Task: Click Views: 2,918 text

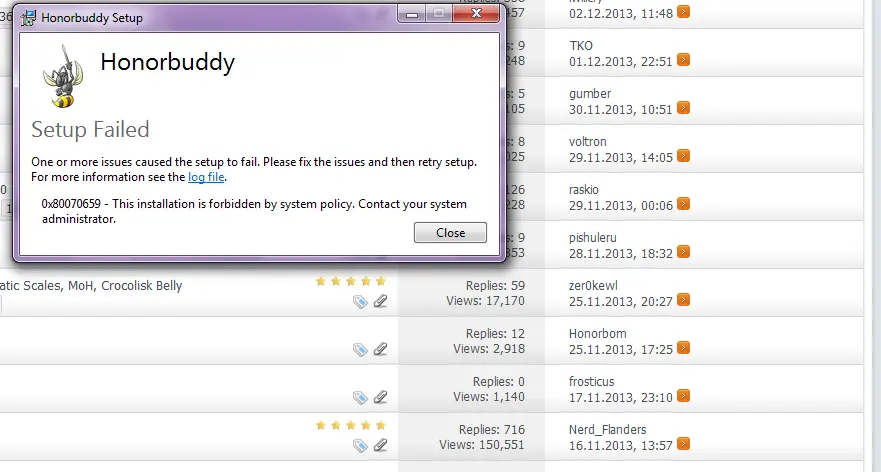Action: (x=489, y=348)
